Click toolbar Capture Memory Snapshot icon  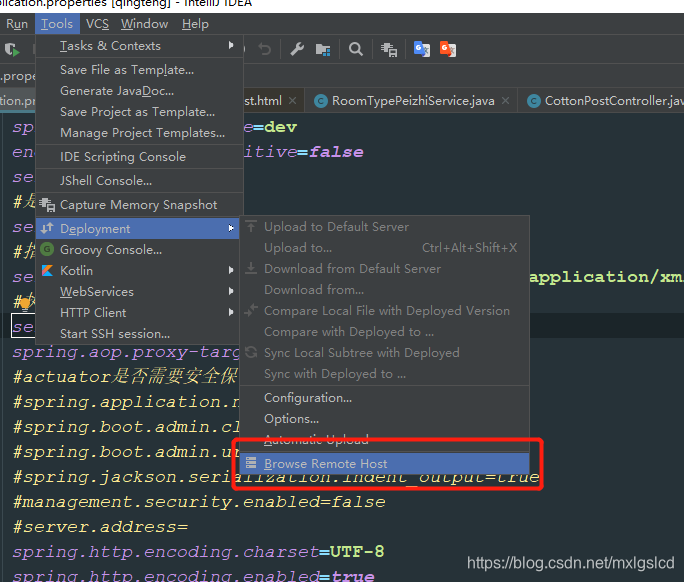coord(389,49)
